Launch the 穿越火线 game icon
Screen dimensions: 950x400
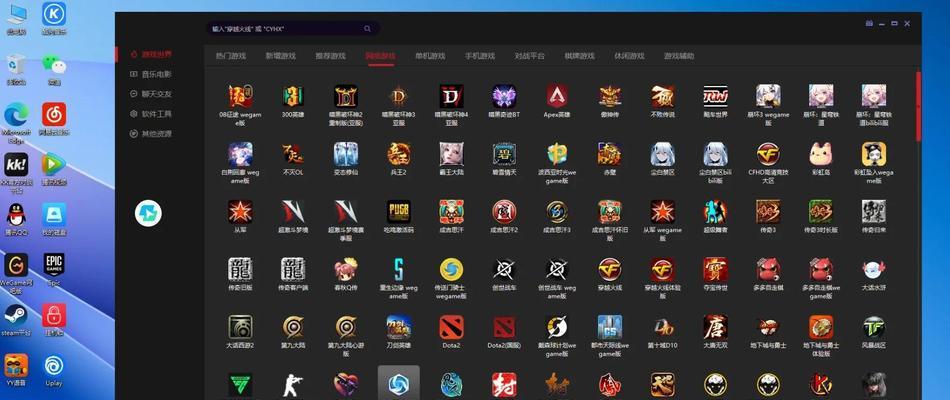coord(610,269)
